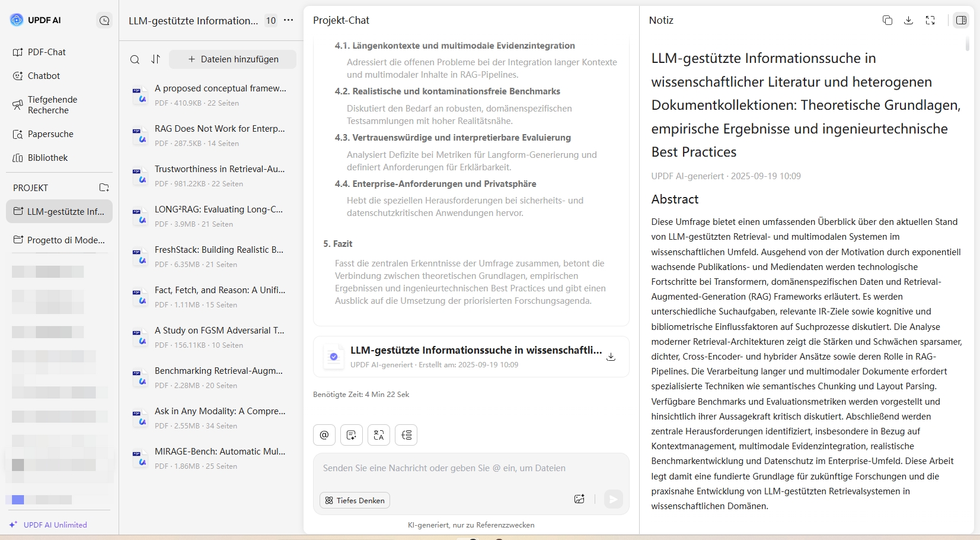Screen dimensions: 980x540
Task: Expand note to fullscreen icon
Action: pyautogui.click(x=930, y=20)
